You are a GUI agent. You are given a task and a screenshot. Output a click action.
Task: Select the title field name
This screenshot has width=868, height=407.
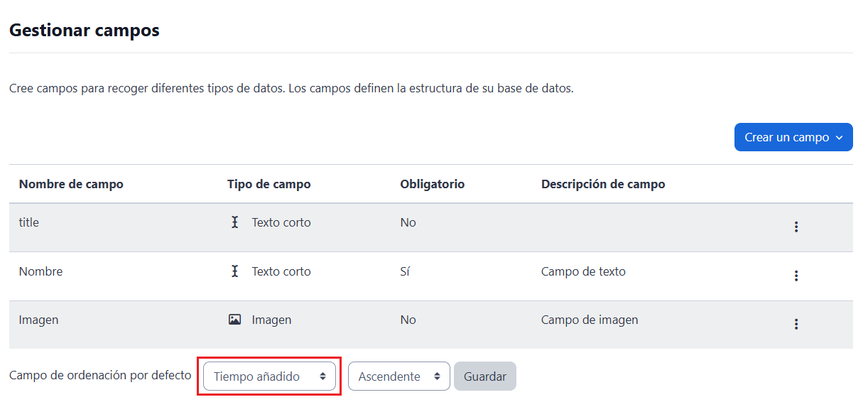(29, 222)
